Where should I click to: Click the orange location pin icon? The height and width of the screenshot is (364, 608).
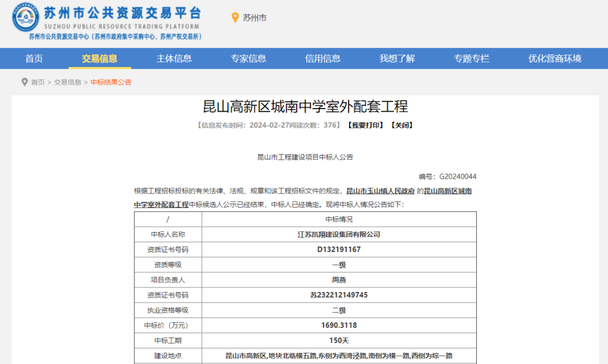(x=235, y=18)
